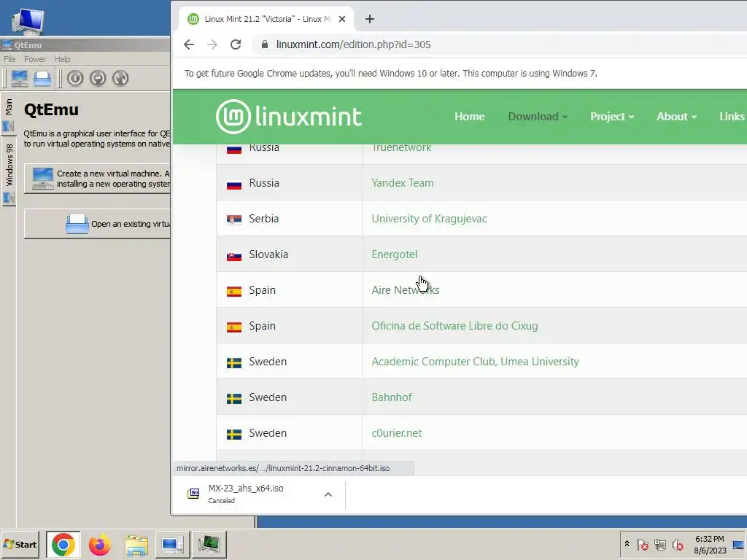Click the computer icon on the desktop
The width and height of the screenshot is (747, 560).
click(x=28, y=21)
